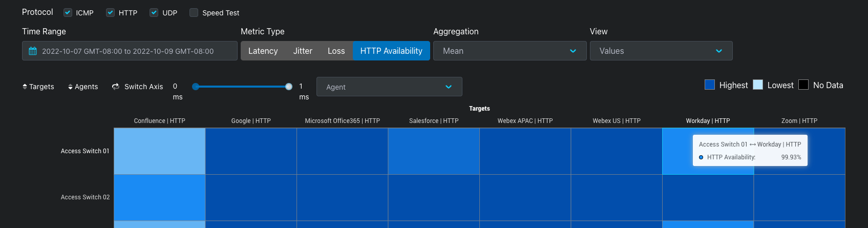Click the range slider handle at 1 ms
Image resolution: width=868 pixels, height=228 pixels.
[x=289, y=87]
